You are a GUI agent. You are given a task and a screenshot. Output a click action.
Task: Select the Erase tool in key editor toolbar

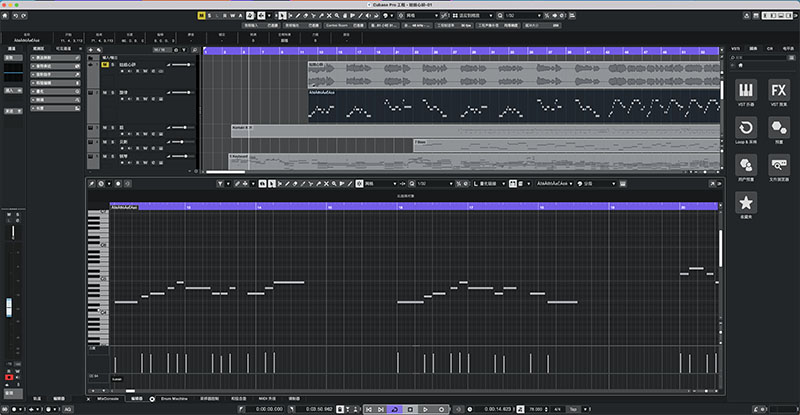coord(295,184)
